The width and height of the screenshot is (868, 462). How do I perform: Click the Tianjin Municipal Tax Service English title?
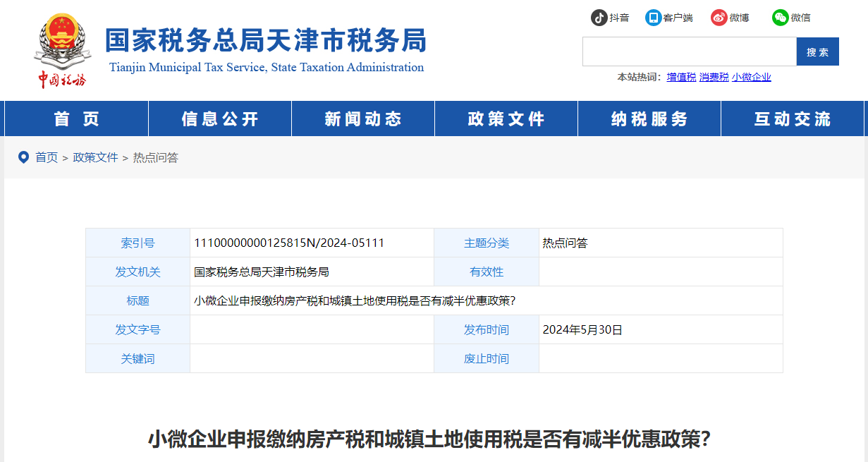coord(267,68)
